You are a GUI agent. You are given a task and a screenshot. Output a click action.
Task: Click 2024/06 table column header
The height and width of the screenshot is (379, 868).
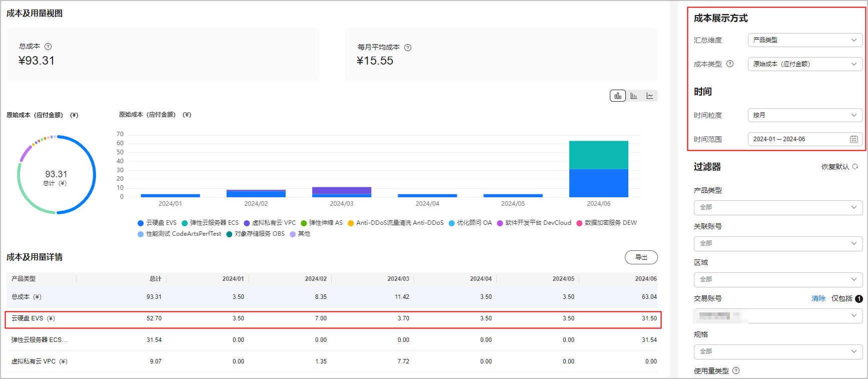(x=646, y=279)
